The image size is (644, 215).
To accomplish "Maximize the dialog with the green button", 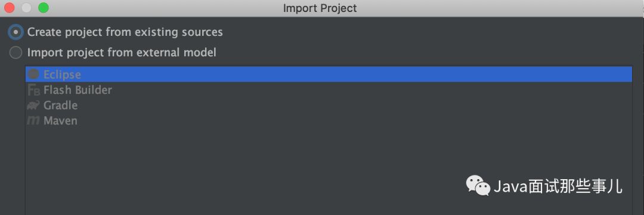I will pos(44,8).
